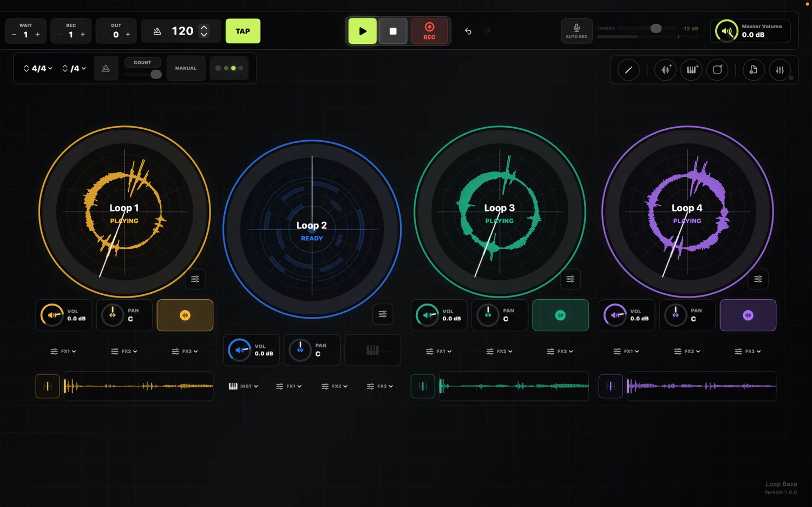The image size is (812, 507).
Task: Open Loop 3 settings sliders icon
Action: 571,279
